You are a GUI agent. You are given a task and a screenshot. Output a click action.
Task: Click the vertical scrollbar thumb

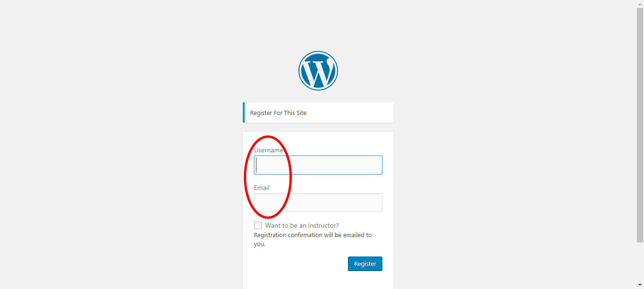pyautogui.click(x=640, y=125)
